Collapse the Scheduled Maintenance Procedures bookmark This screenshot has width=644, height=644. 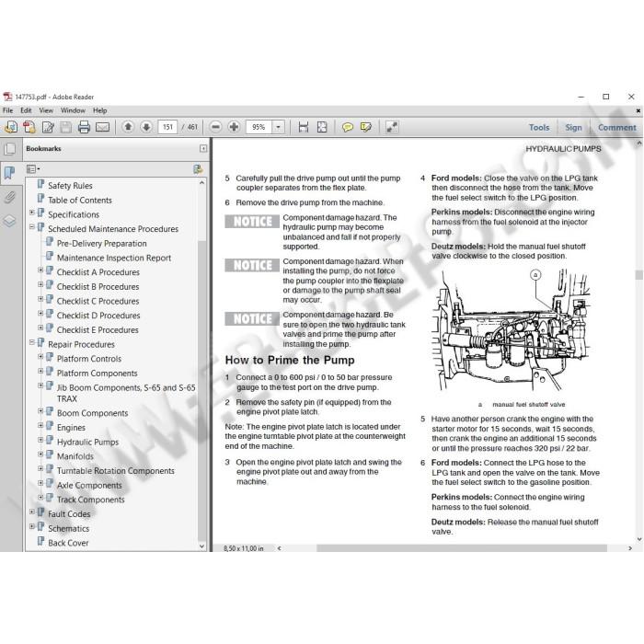tap(32, 226)
